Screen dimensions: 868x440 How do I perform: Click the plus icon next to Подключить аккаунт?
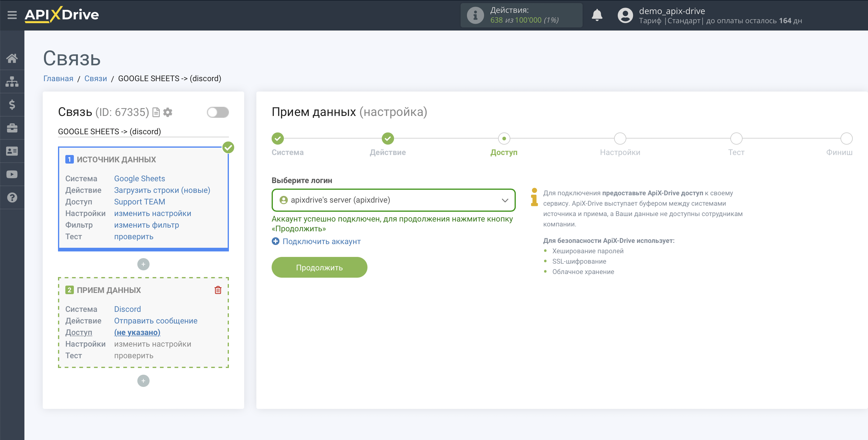276,241
